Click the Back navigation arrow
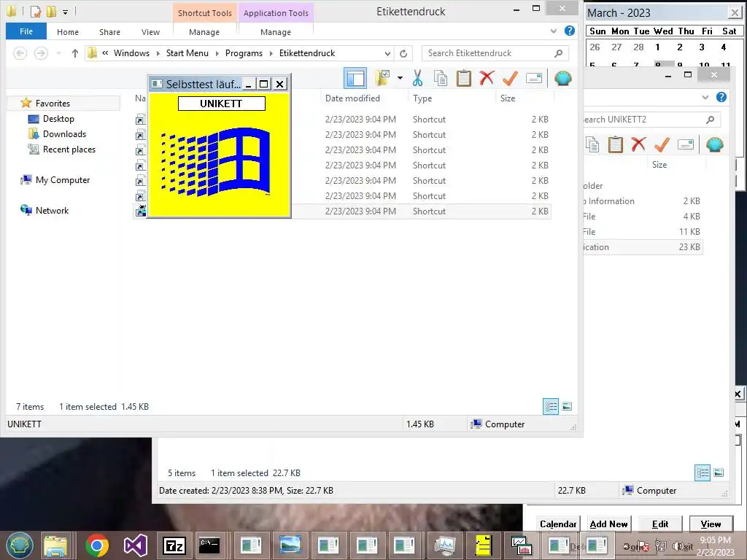Viewport: 747px width, 560px height. click(x=20, y=53)
